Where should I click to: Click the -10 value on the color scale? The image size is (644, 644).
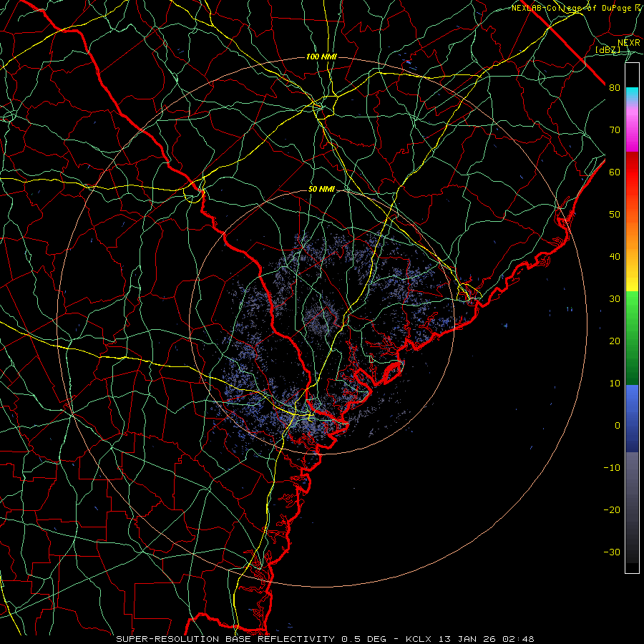pos(612,468)
